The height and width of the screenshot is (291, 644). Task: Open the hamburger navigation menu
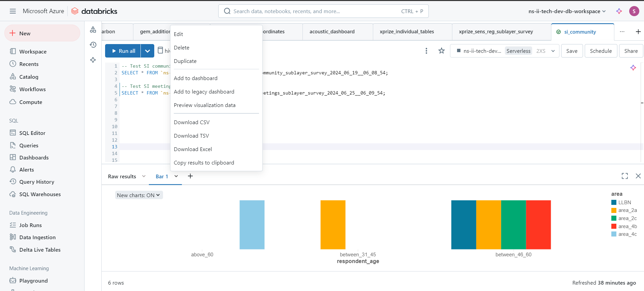[x=13, y=11]
